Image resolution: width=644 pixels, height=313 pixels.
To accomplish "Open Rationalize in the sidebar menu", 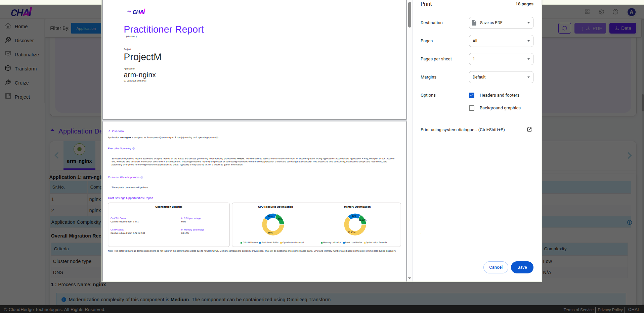I will pyautogui.click(x=27, y=55).
